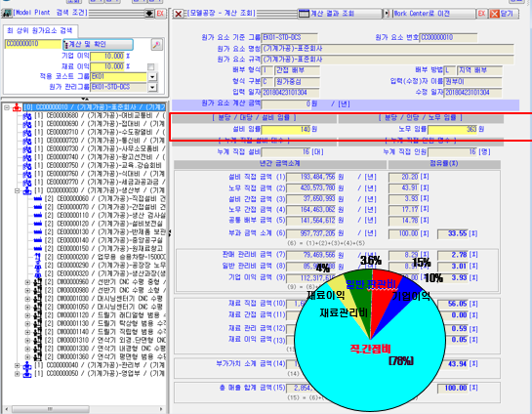Click the 계산 결과 조회 button
532x414 pixels.
340,14
